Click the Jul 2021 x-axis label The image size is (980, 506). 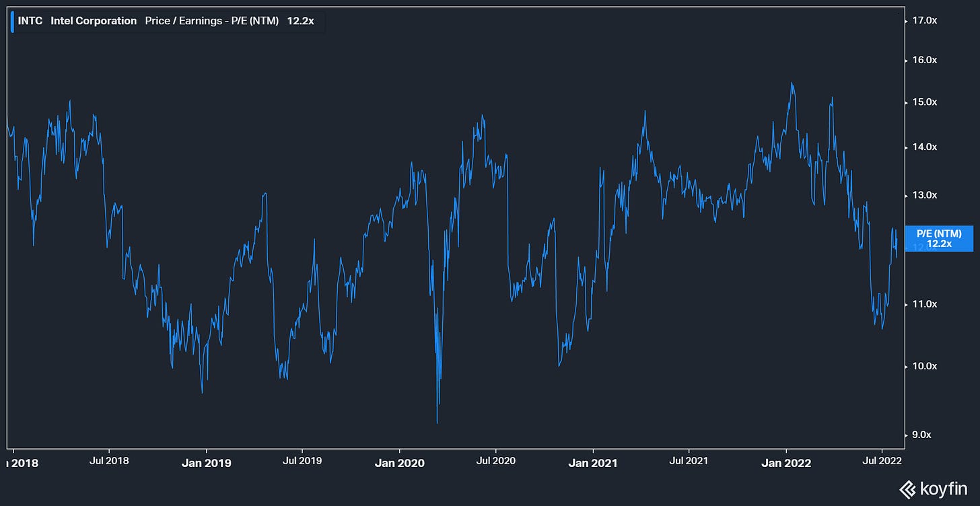689,461
